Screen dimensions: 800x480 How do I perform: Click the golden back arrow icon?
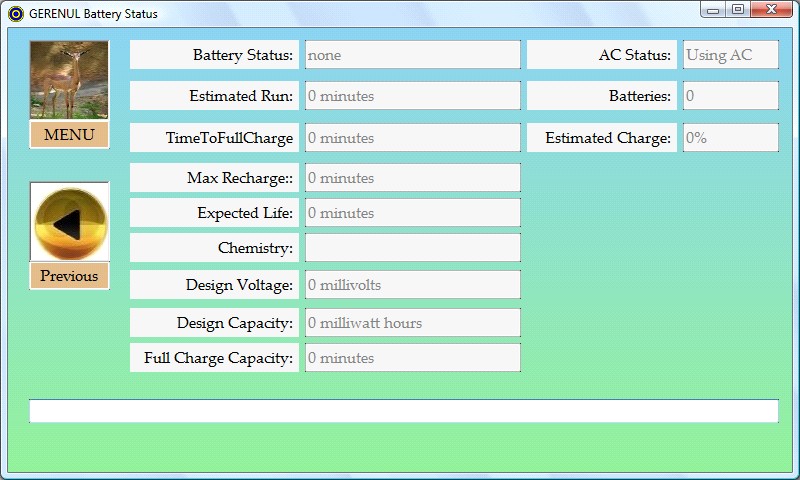pyautogui.click(x=69, y=222)
